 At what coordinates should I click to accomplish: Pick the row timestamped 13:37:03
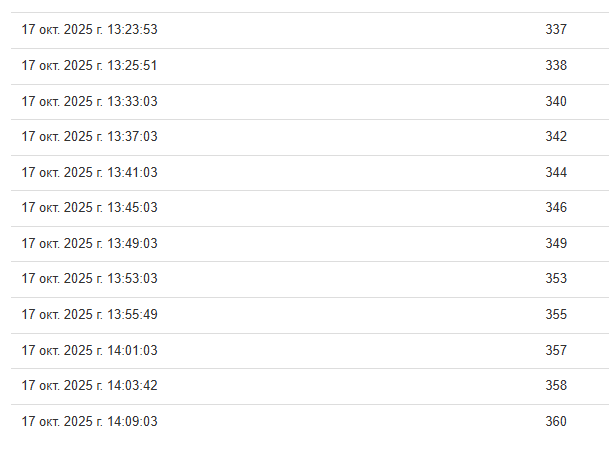[x=89, y=137]
